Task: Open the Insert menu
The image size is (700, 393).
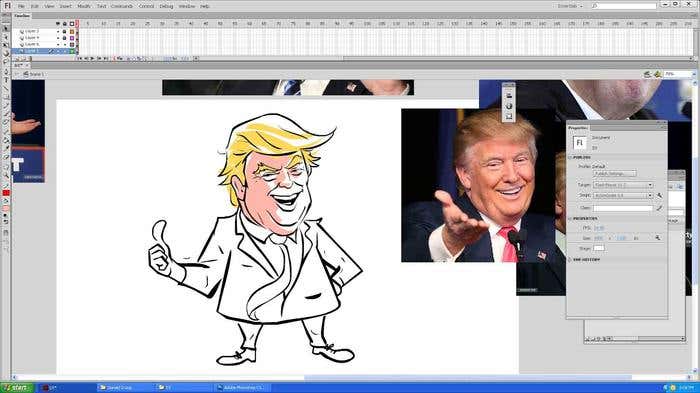Action: coord(65,6)
